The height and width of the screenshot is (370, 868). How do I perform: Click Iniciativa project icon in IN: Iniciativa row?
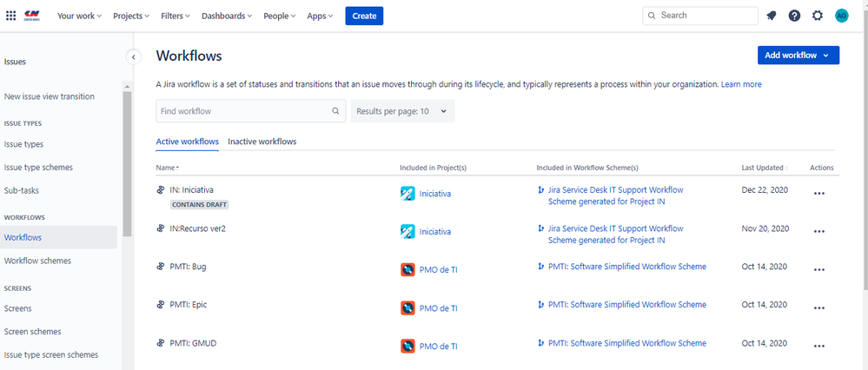pyautogui.click(x=407, y=194)
